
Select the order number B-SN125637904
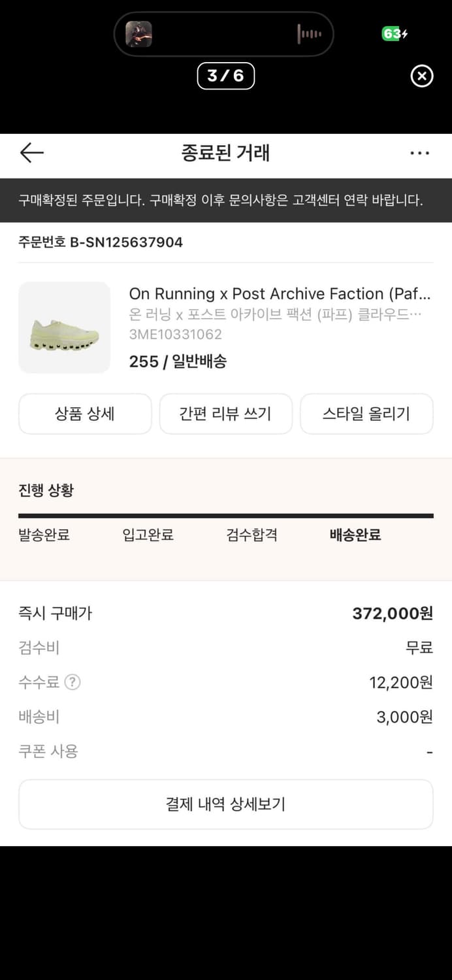(101, 242)
